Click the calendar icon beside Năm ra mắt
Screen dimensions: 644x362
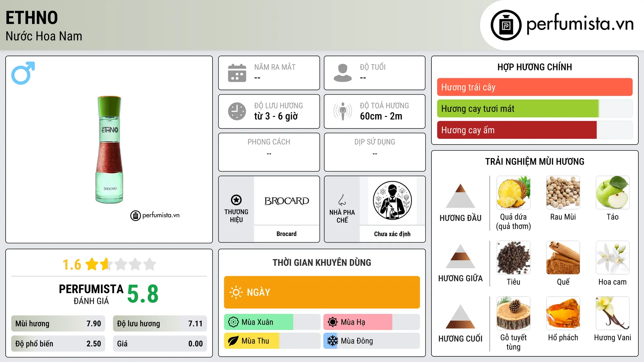(x=237, y=73)
